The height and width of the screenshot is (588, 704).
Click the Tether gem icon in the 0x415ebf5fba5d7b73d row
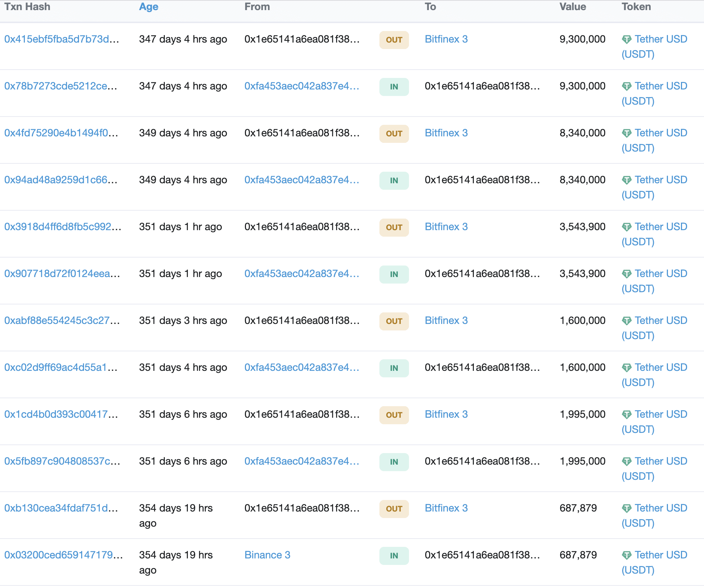click(x=627, y=39)
